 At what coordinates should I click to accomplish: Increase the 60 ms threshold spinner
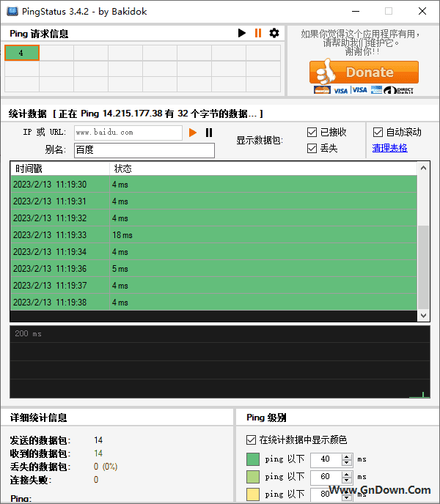(x=347, y=474)
